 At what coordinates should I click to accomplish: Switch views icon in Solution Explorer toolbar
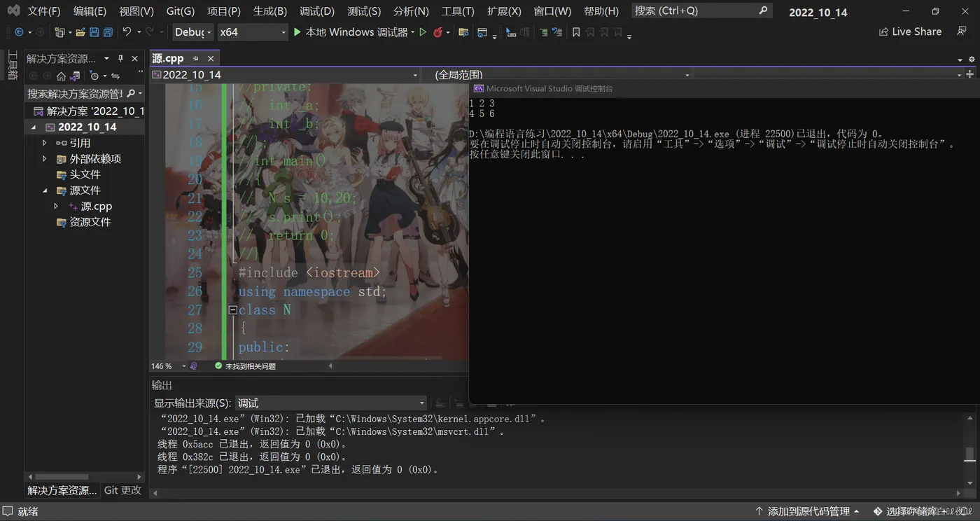click(75, 76)
